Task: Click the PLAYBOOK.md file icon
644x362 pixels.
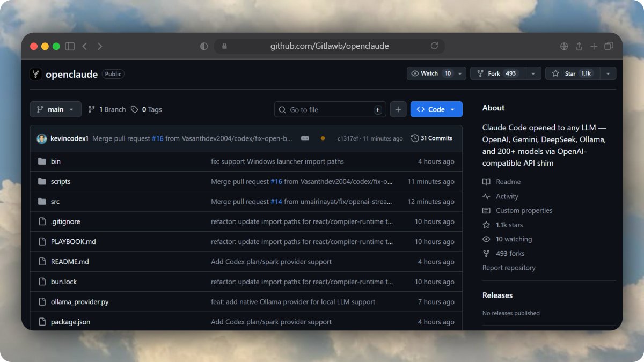Action: coord(42,242)
